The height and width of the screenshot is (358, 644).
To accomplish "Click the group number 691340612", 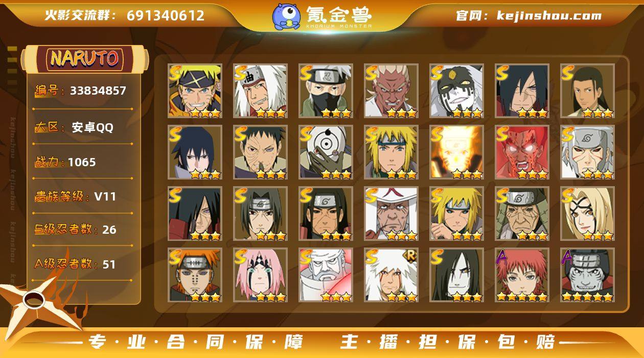I will (x=166, y=15).
